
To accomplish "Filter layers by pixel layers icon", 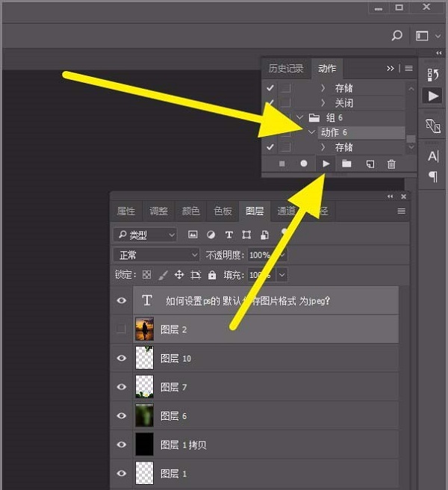I will click(193, 235).
